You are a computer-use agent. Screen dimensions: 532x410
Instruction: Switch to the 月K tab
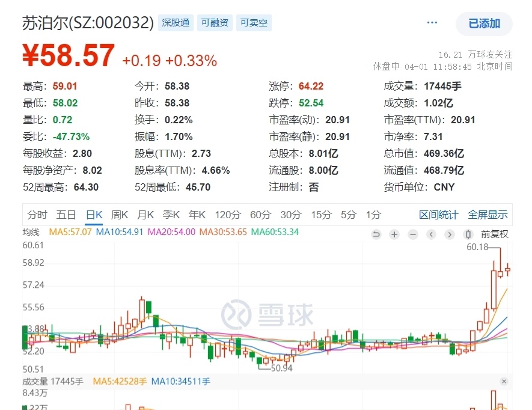[x=145, y=215]
